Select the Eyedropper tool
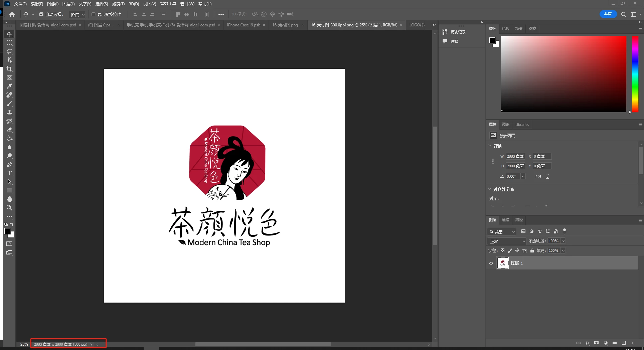This screenshot has height=350, width=644. coord(9,86)
